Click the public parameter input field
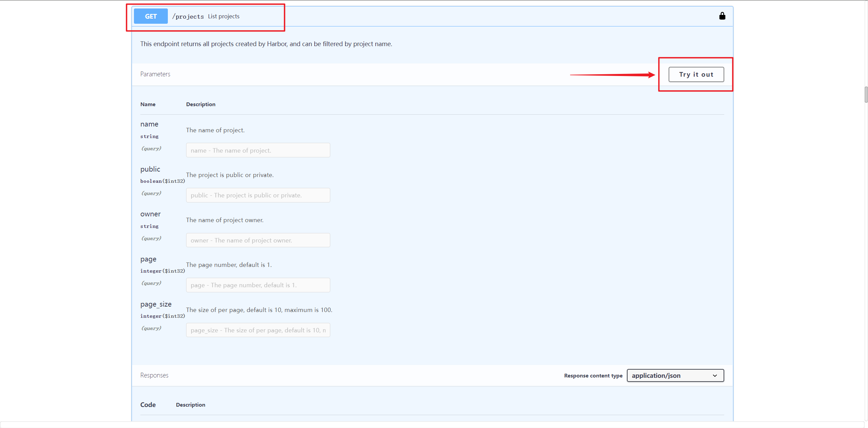 click(x=258, y=195)
